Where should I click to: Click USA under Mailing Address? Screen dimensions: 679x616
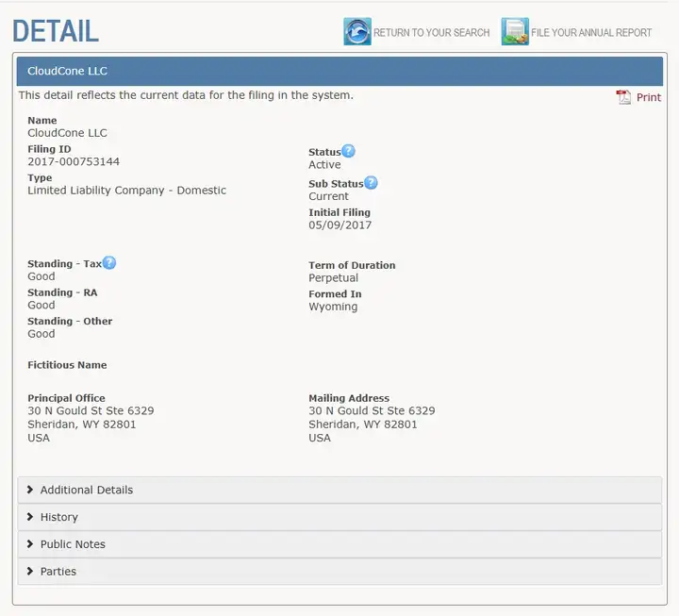pyautogui.click(x=320, y=438)
